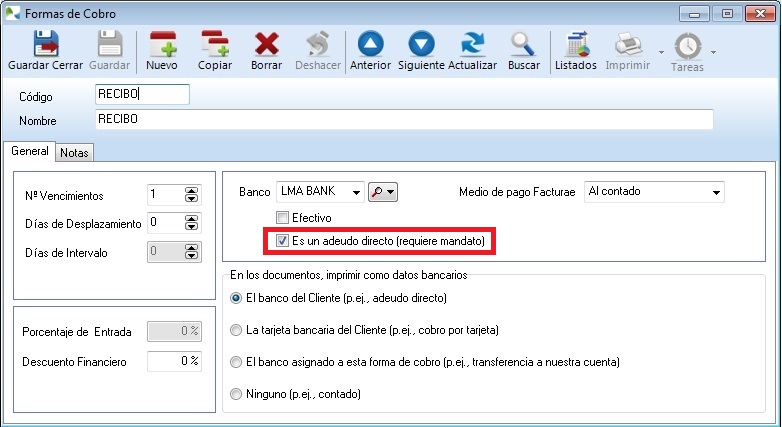Image resolution: width=782 pixels, height=427 pixels.
Task: Click the Nº Vencimientos value field
Action: 165,195
